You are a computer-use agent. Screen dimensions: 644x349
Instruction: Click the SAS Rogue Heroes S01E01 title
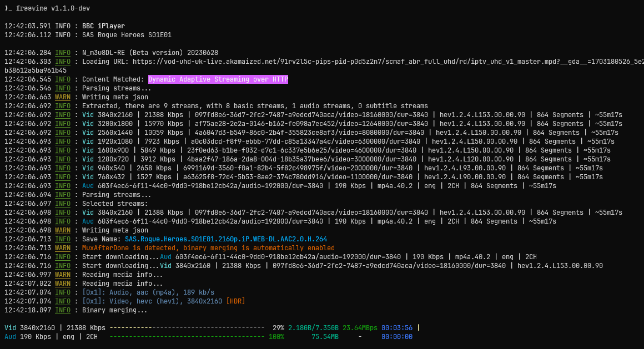point(127,35)
